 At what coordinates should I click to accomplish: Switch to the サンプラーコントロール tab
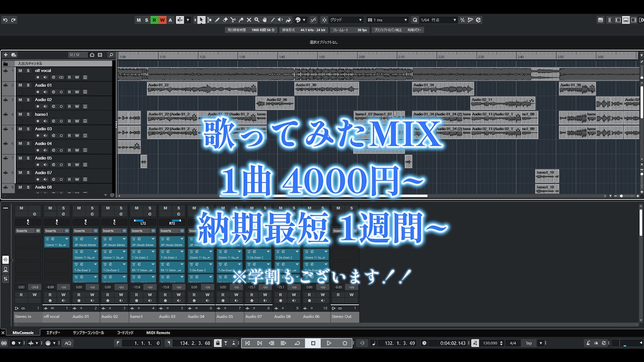click(x=89, y=333)
